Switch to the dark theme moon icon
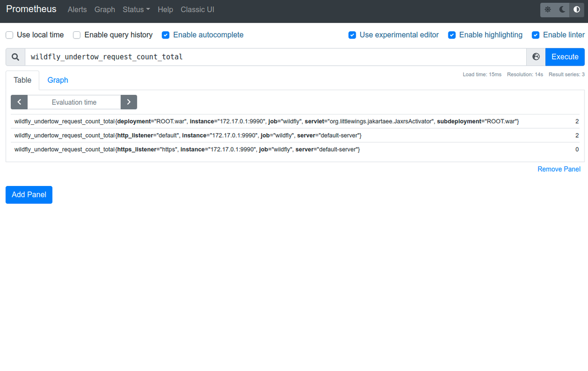Screen dimensions: 588x371 563,10
